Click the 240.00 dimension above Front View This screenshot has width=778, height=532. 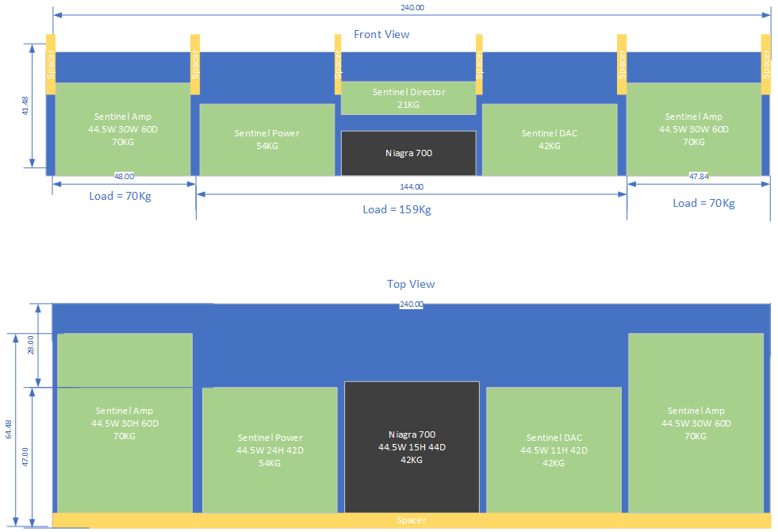[412, 7]
